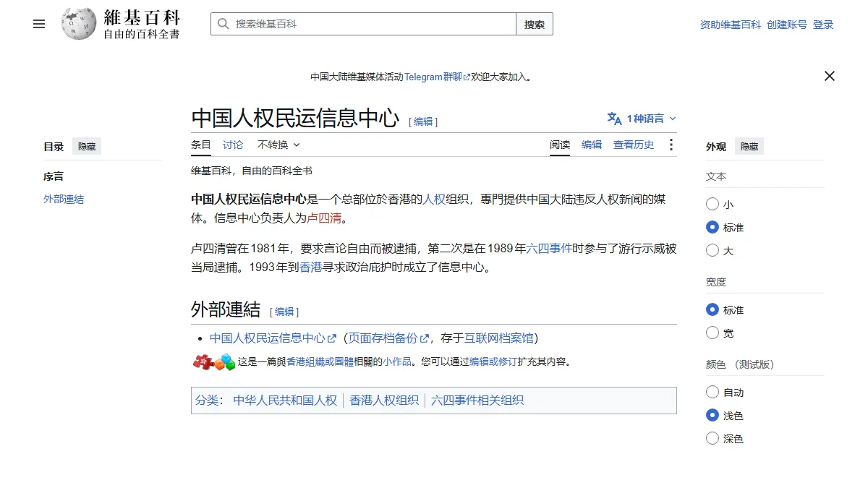Switch to the 讨论 tab
Image resolution: width=868 pixels, height=488 pixels.
(x=233, y=145)
